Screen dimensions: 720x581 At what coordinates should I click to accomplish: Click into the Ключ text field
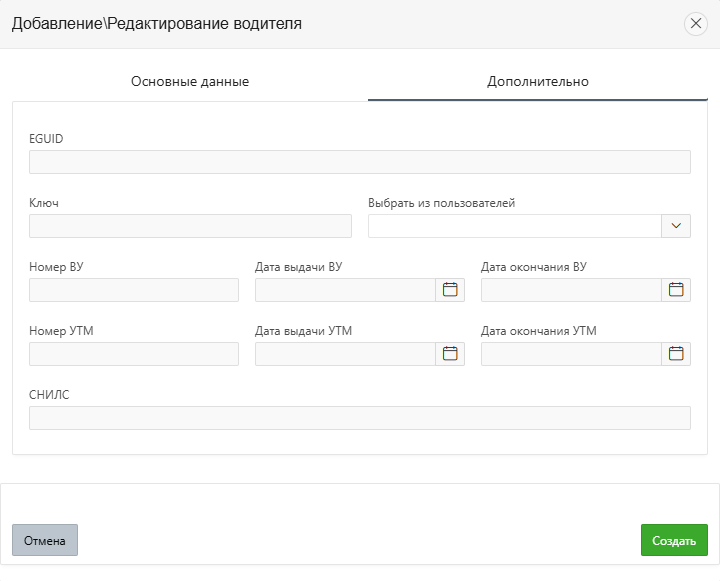click(190, 226)
